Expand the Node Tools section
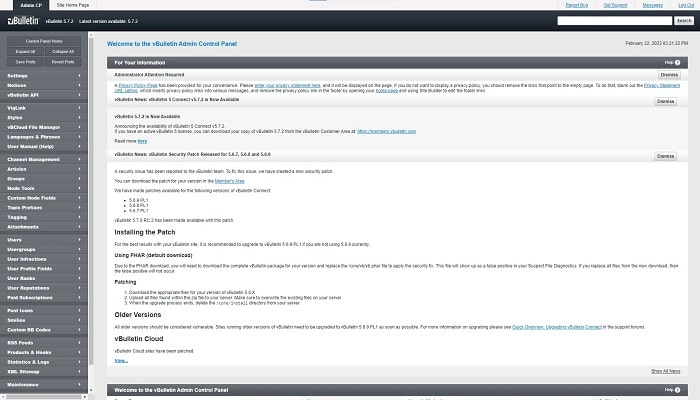This screenshot has width=700, height=400. pos(44,188)
